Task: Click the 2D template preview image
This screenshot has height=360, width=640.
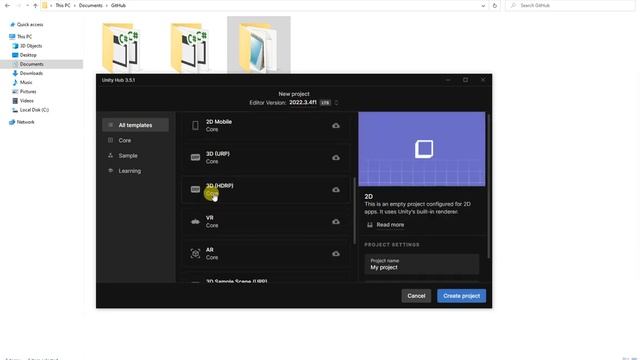Action: [x=422, y=149]
